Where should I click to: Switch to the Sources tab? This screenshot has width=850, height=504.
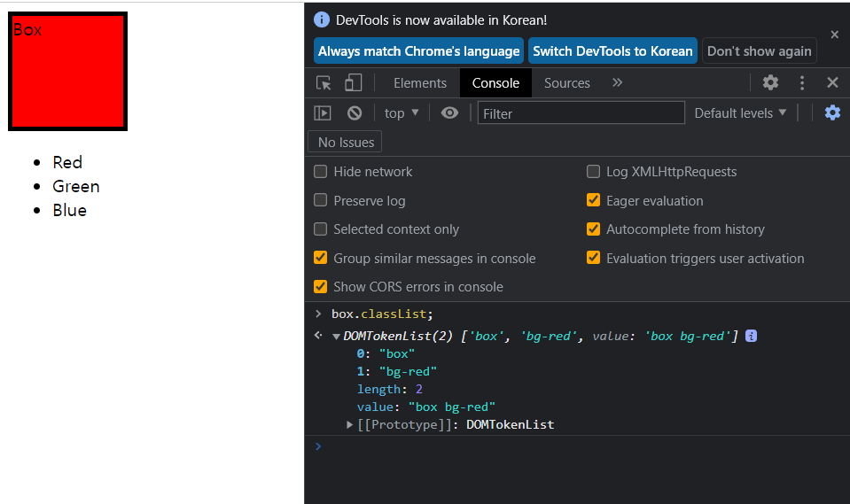[566, 83]
